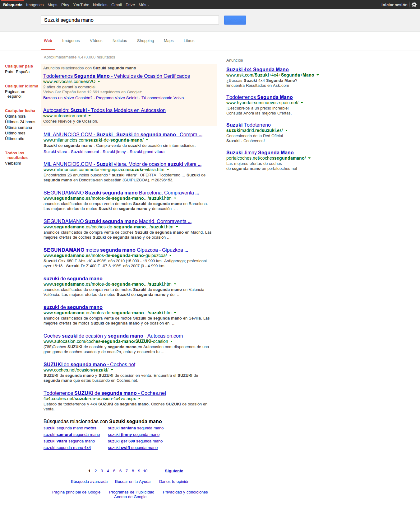
Task: Filter results by Última hora
Action: click(15, 116)
